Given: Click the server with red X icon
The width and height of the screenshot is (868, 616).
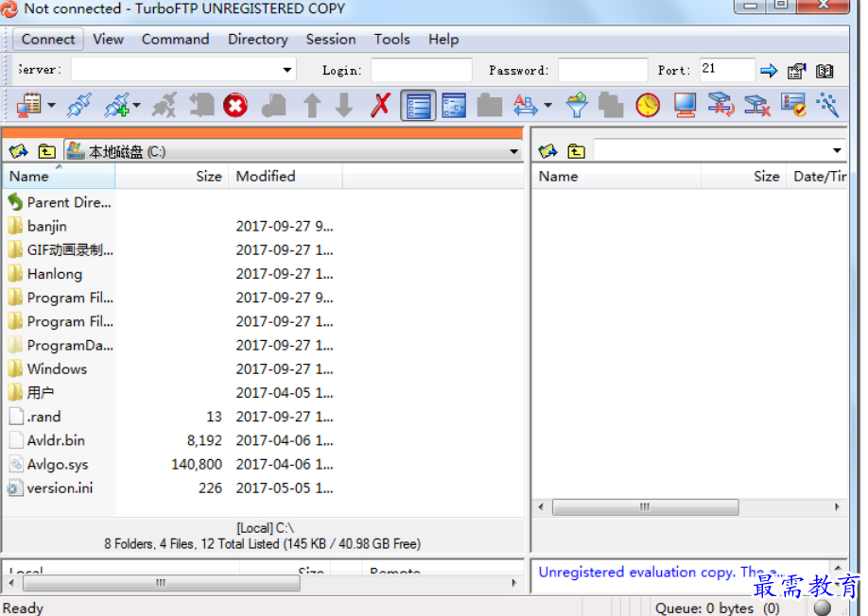Looking at the screenshot, I should coord(757,105).
